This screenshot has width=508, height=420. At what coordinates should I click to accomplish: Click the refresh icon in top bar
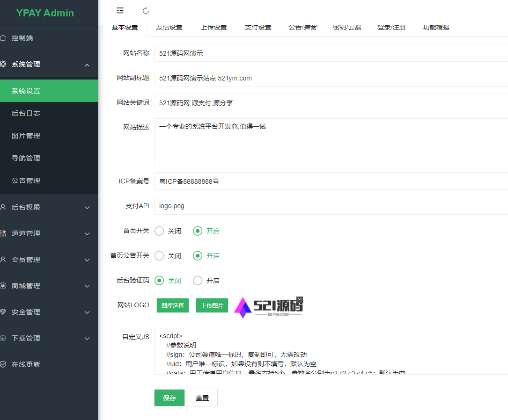(x=146, y=10)
